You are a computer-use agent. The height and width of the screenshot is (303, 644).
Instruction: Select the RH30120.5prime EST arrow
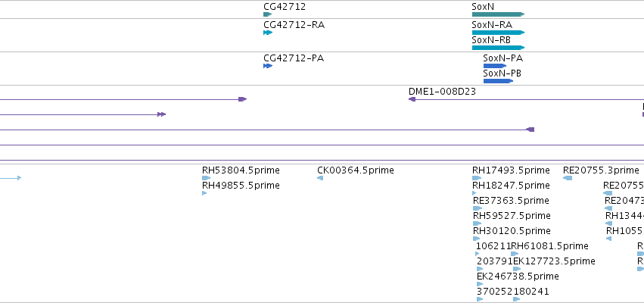coord(477,239)
